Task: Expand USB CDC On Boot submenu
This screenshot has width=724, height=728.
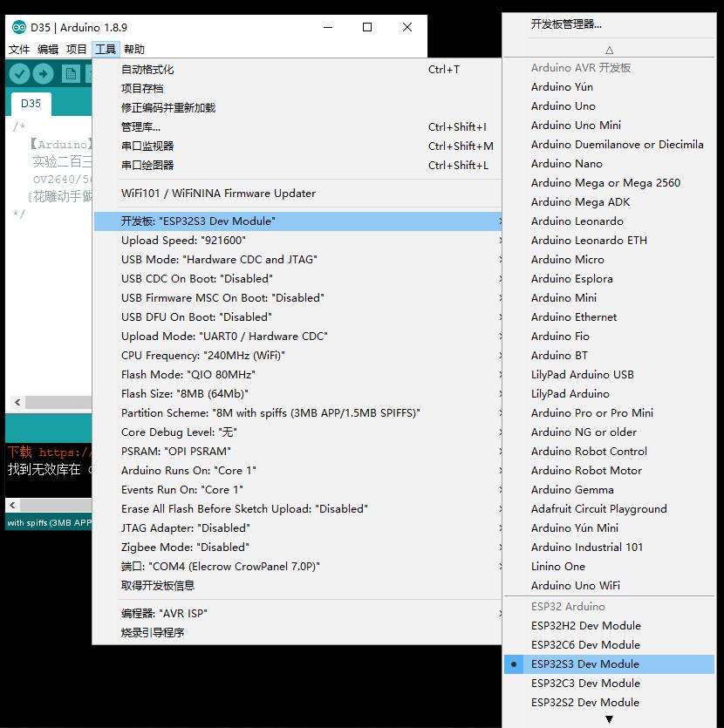Action: pyautogui.click(x=297, y=279)
